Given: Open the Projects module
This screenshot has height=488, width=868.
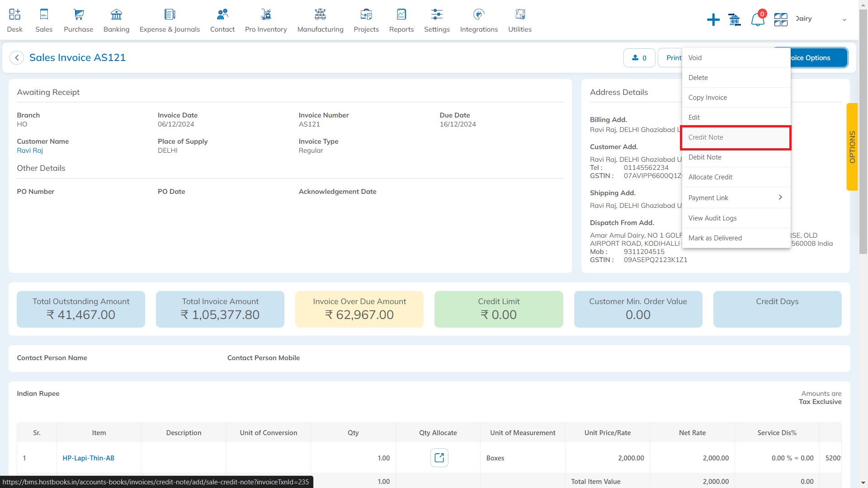Looking at the screenshot, I should [366, 20].
